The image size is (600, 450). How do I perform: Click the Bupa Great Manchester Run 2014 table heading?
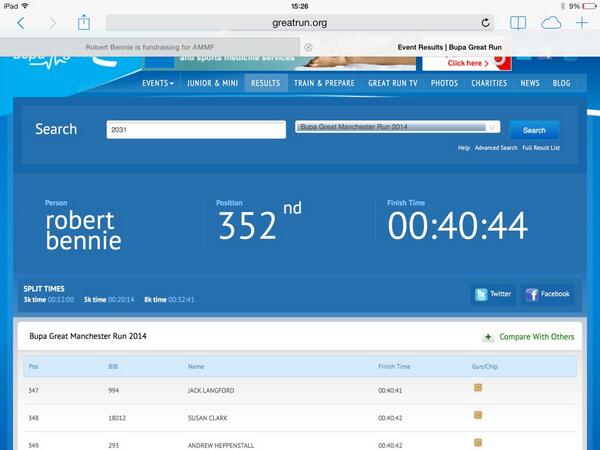88,336
